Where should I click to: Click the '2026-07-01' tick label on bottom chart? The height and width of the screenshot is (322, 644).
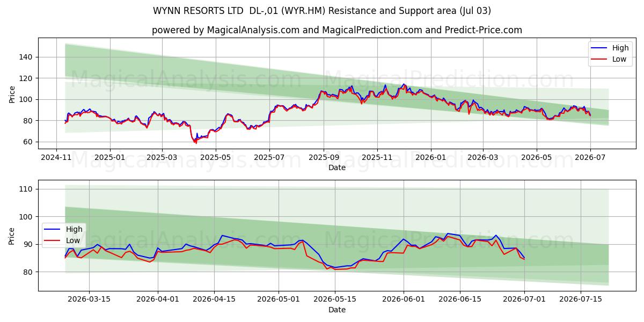pos(524,300)
